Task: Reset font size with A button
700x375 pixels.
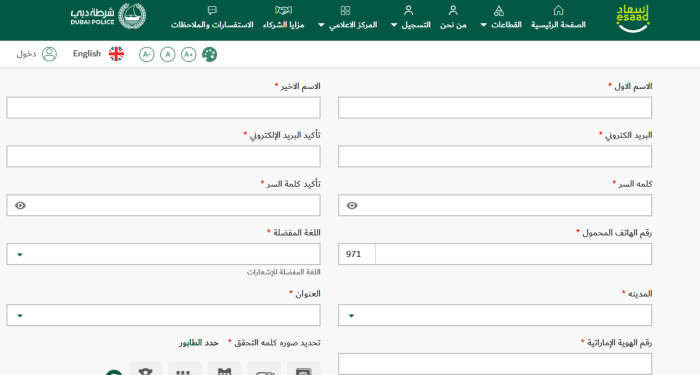Action: tap(167, 54)
